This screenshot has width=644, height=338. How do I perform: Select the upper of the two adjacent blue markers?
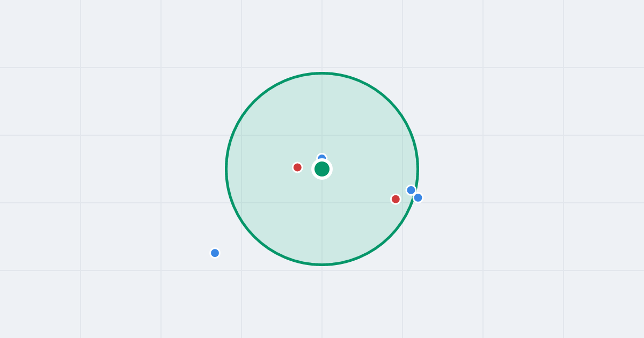[411, 190]
